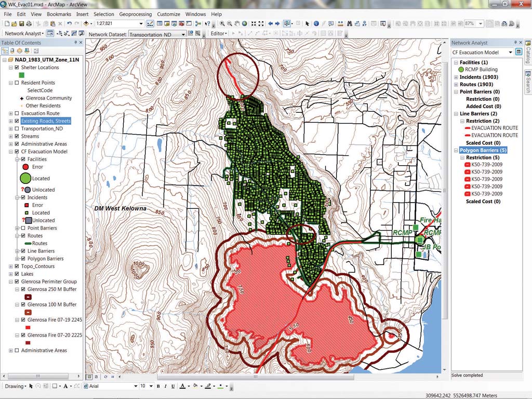The image size is (532, 399).
Task: Open the Customize menu
Action: [169, 14]
